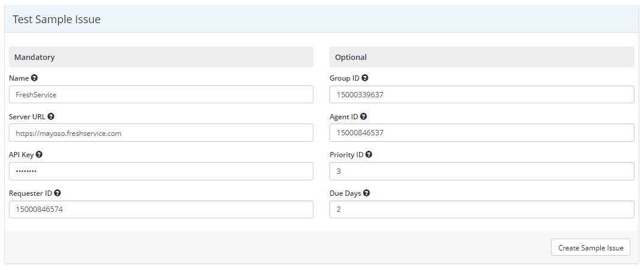Click the Due Days help icon

(x=367, y=193)
